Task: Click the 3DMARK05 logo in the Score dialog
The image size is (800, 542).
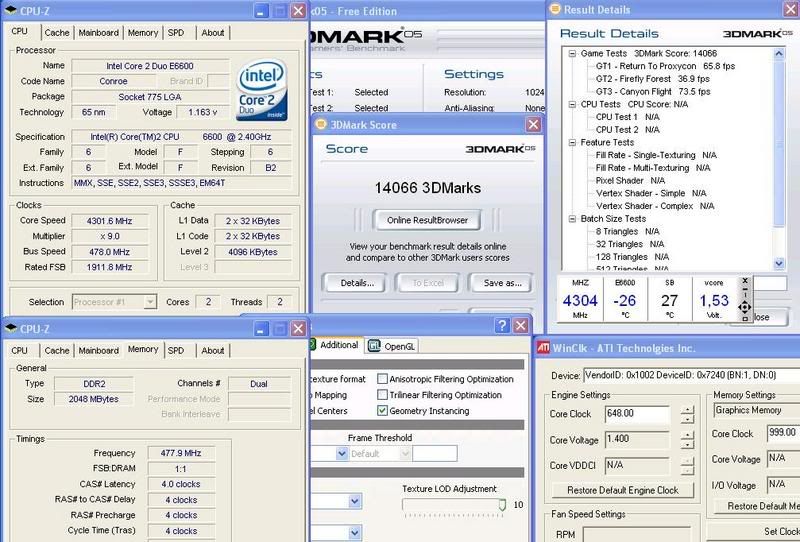Action: tap(500, 149)
